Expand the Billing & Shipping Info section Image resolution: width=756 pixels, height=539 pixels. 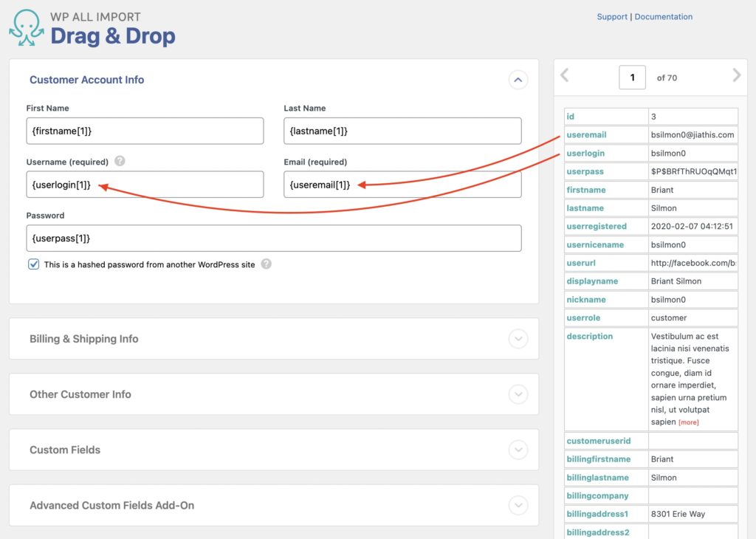518,339
